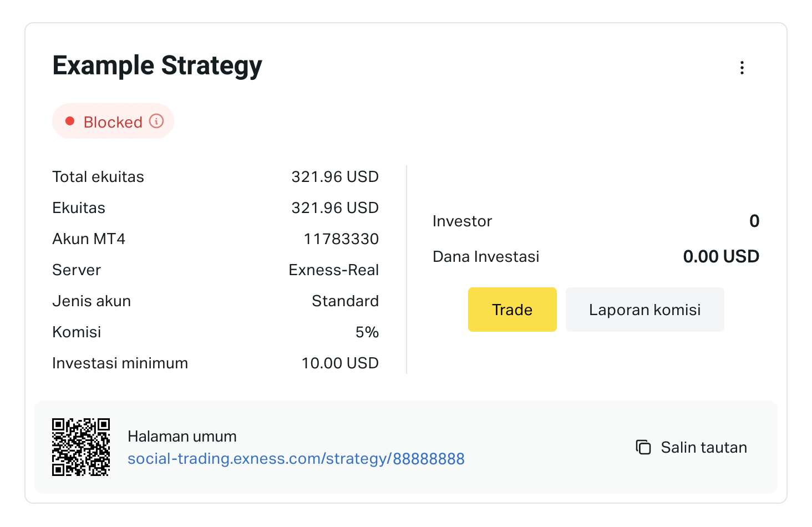Click the Total ekuitas value 321.96 USD
The image size is (812, 527).
tap(335, 177)
